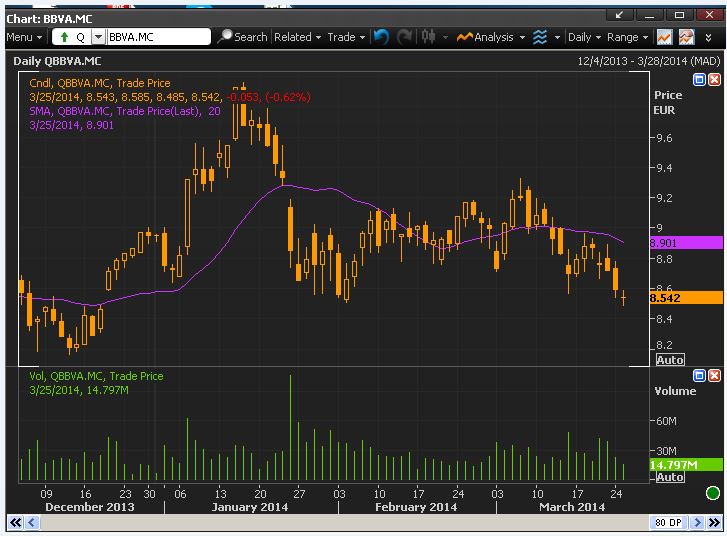727x536 pixels.
Task: Click the second chart template icon
Action: [687, 37]
